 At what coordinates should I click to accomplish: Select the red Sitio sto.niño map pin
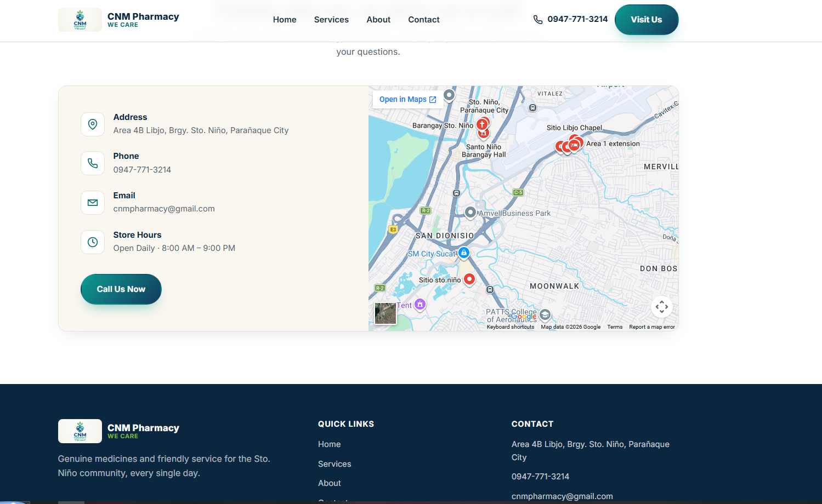(469, 279)
